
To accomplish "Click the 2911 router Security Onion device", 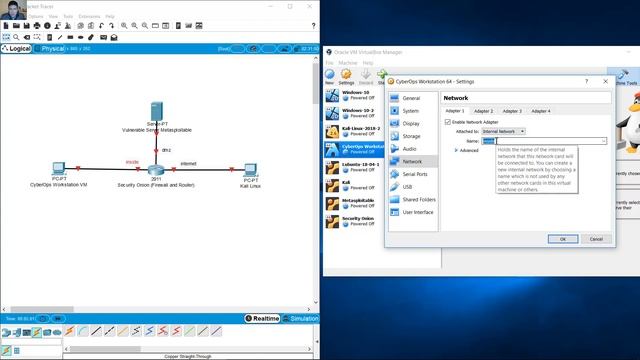I will (156, 170).
